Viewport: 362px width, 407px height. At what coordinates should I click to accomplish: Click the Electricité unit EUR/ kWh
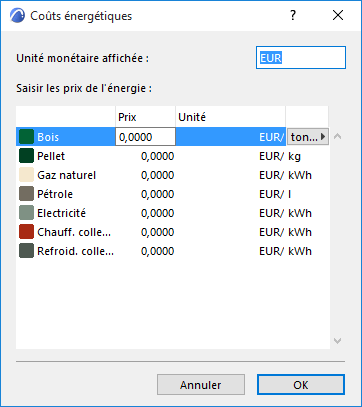click(x=285, y=213)
